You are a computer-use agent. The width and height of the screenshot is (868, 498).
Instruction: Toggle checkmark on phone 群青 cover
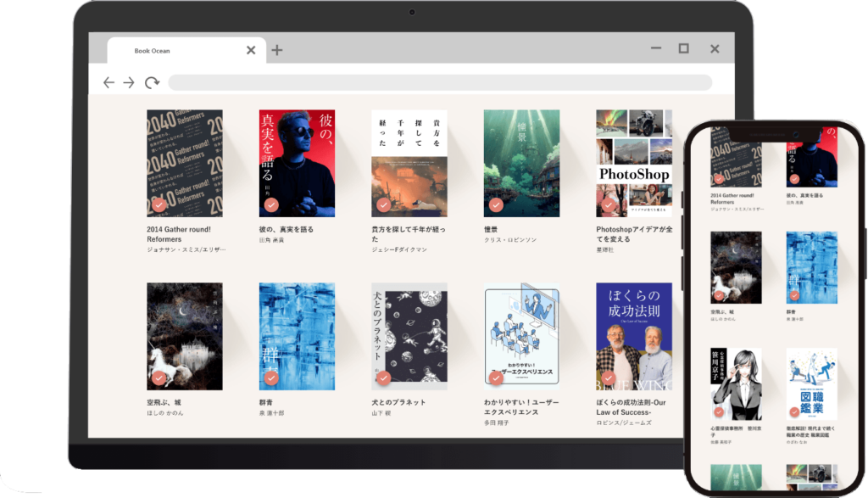tap(794, 295)
